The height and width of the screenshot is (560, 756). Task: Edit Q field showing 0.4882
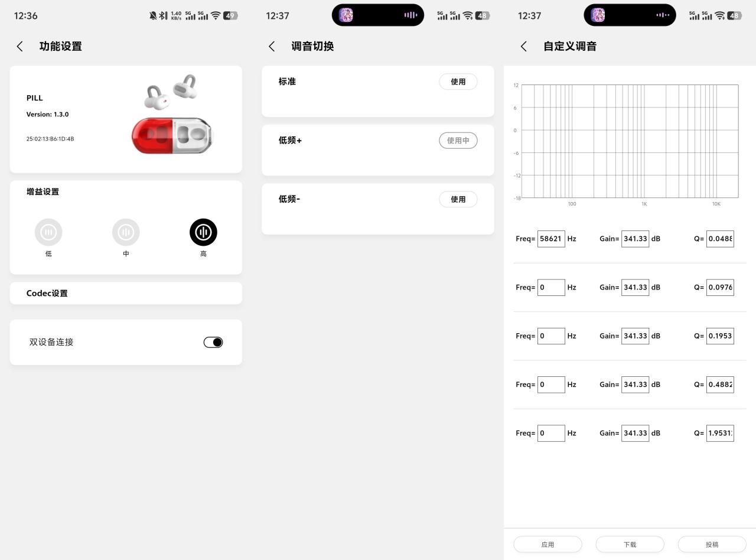tap(720, 384)
